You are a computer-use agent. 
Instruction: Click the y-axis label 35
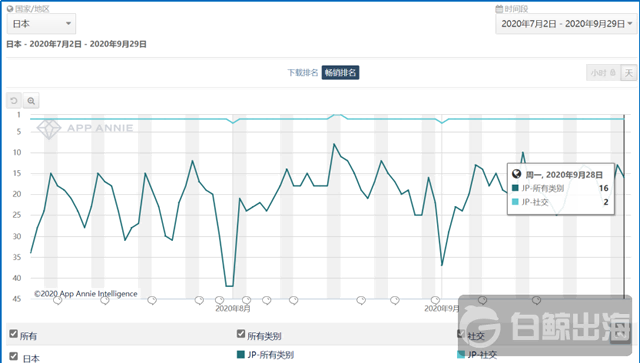tap(17, 257)
